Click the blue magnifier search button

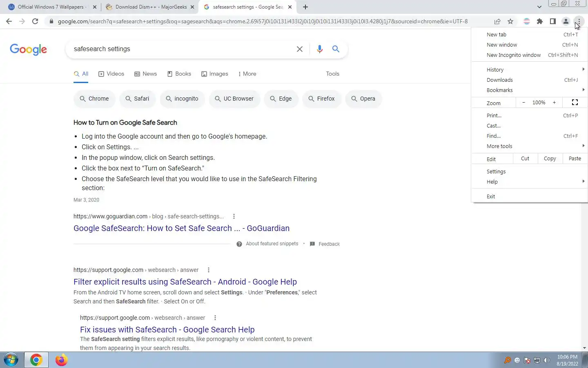pyautogui.click(x=336, y=49)
